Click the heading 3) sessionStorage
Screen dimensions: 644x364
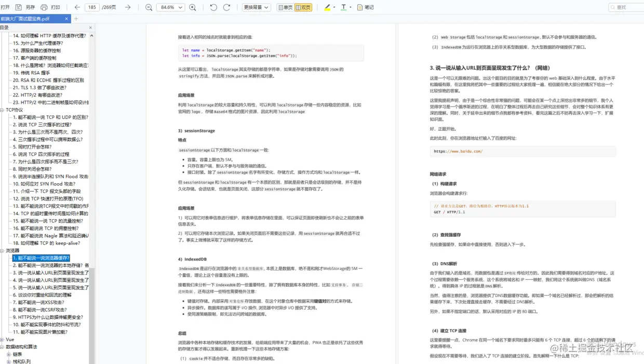[x=196, y=131]
